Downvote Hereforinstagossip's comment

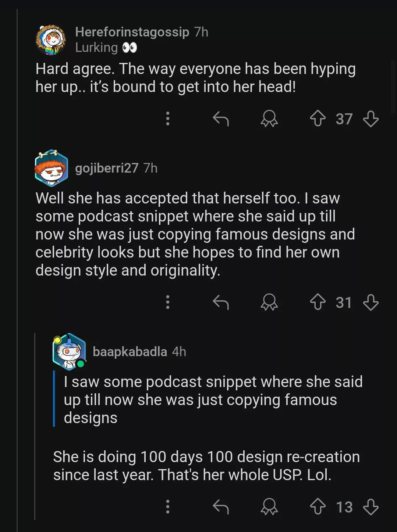371,119
